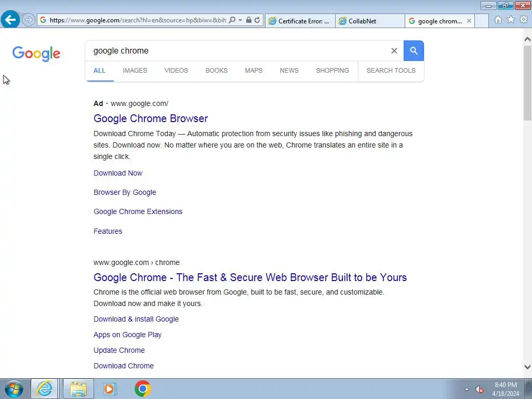Viewport: 532px width, 399px height.
Task: Close the google chrome browser tab
Action: click(x=469, y=21)
